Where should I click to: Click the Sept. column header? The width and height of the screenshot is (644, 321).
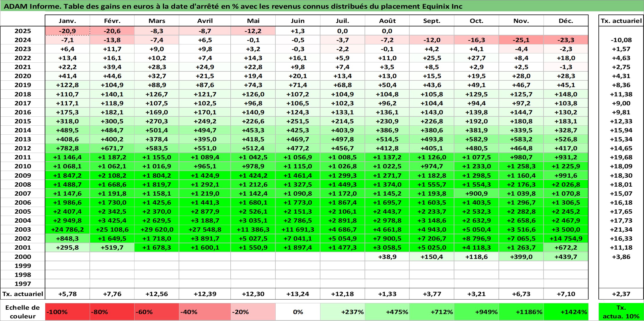click(x=432, y=21)
